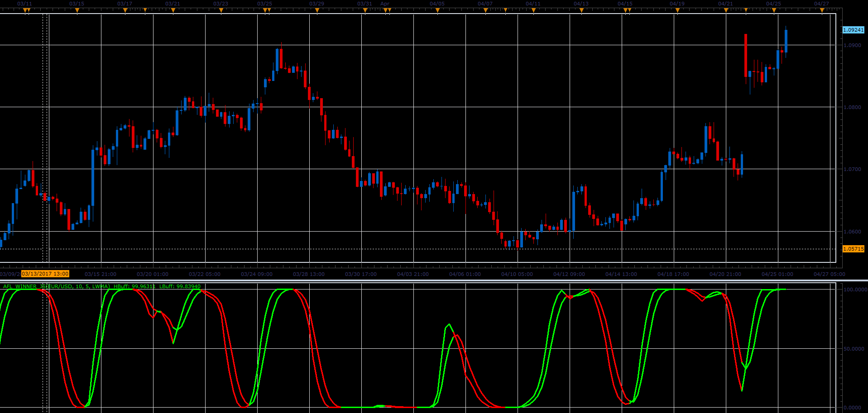This screenshot has width=868, height=413.
Task: Click the 04/15 date label on top axis
Action: 625,4
